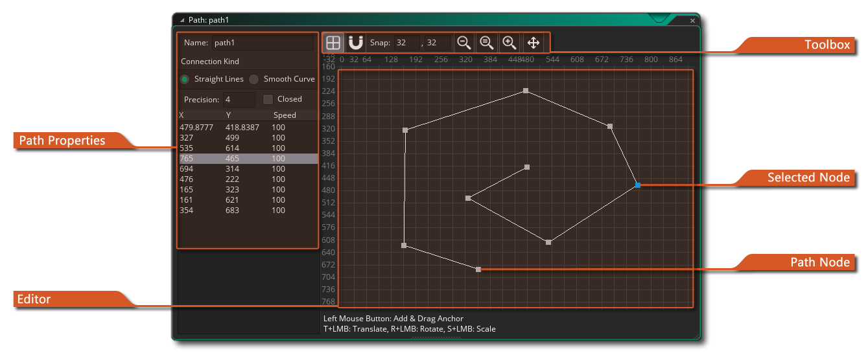
Task: Enable the magnet snap tool
Action: click(355, 43)
